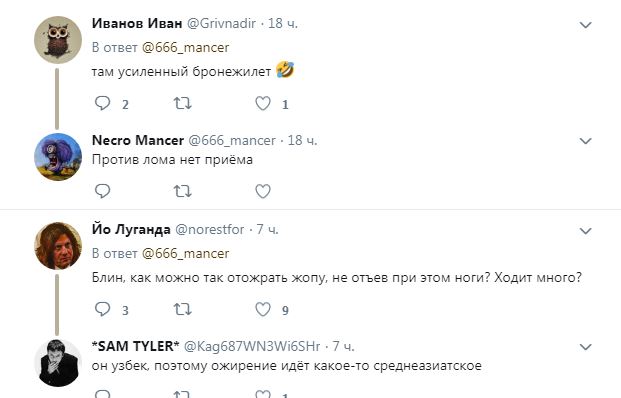Reply to Иванов Иван's бронежилет tweet

click(103, 103)
